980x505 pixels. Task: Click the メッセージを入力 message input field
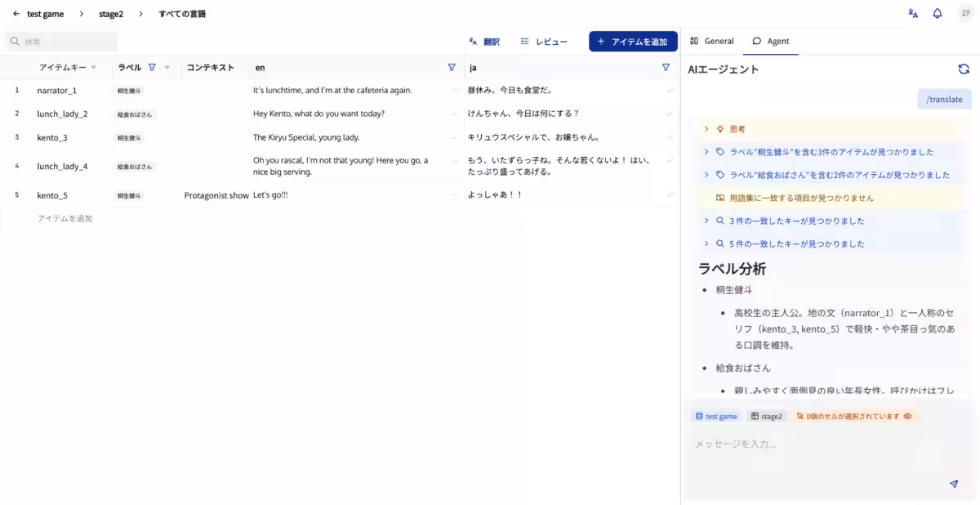click(x=817, y=443)
